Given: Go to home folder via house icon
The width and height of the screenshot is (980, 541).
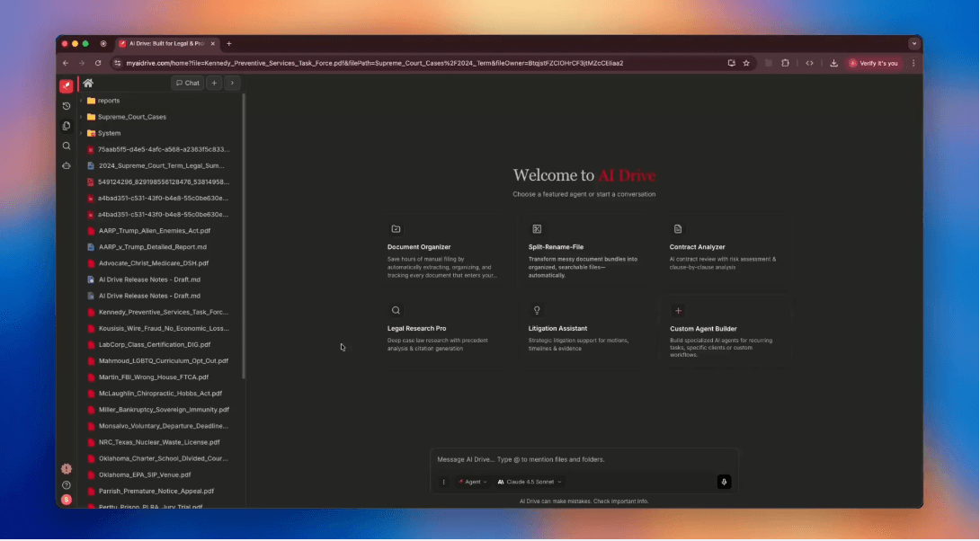Looking at the screenshot, I should point(88,83).
